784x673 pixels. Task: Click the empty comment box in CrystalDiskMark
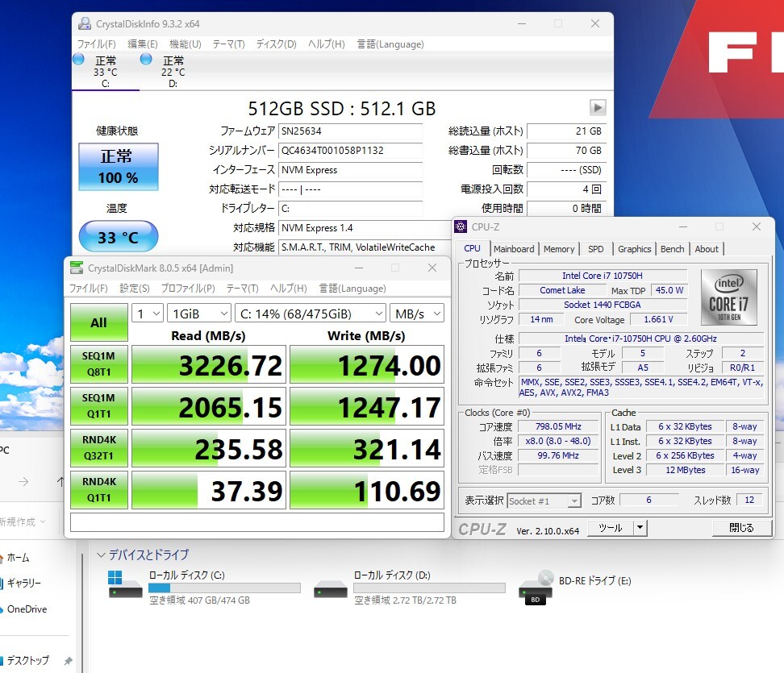point(257,522)
